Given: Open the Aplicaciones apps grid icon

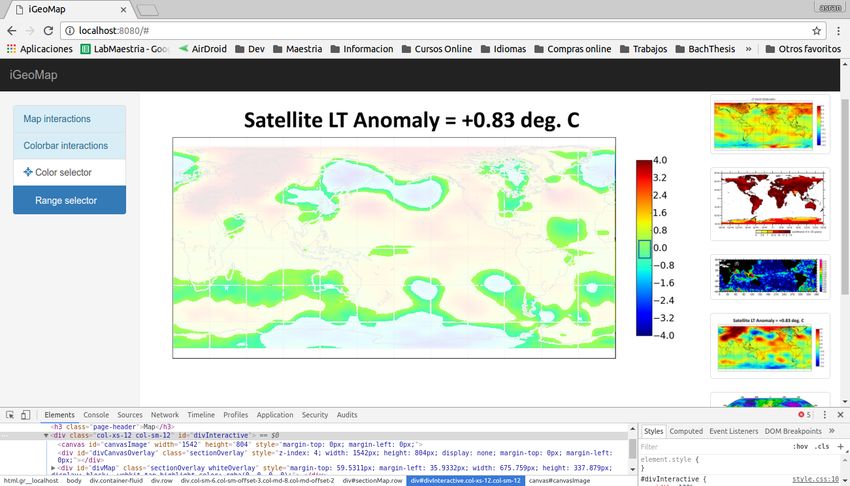Looking at the screenshot, I should click(x=11, y=49).
